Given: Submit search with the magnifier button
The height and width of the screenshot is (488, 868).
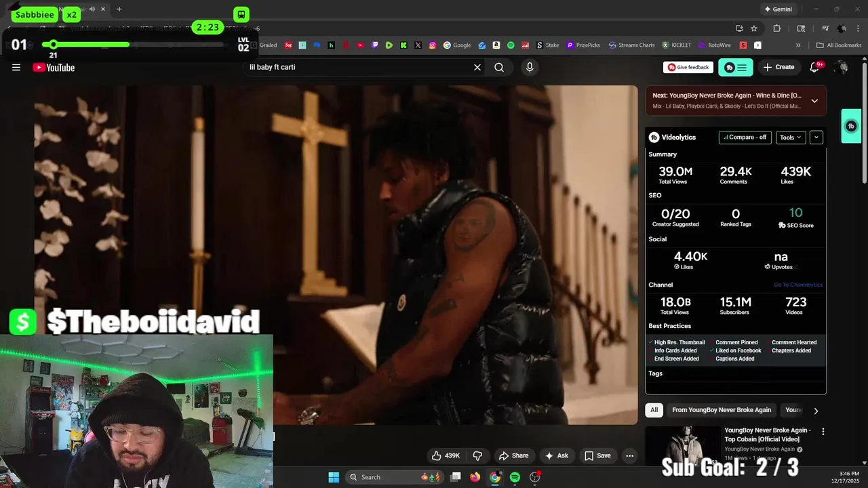Looking at the screenshot, I should tap(499, 67).
